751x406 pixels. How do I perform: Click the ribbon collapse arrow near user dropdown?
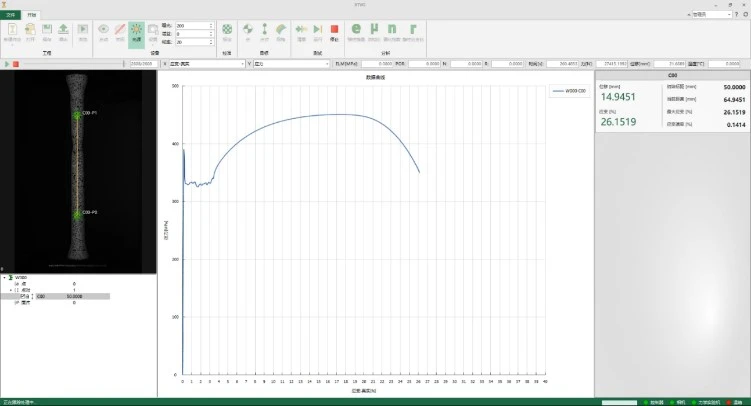689,15
